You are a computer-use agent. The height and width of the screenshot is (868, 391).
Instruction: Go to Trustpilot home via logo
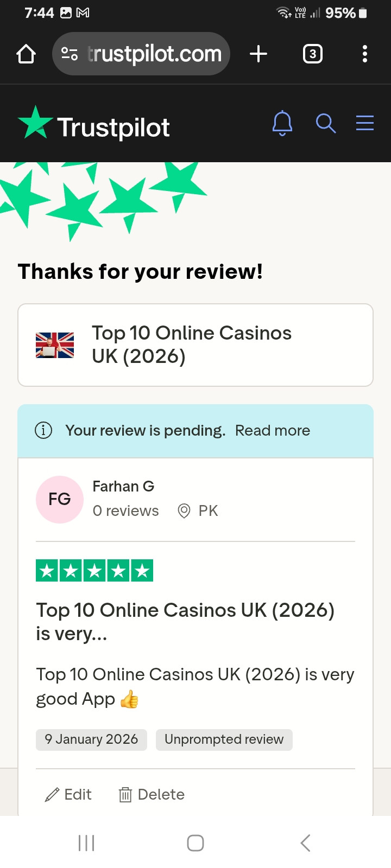point(94,123)
